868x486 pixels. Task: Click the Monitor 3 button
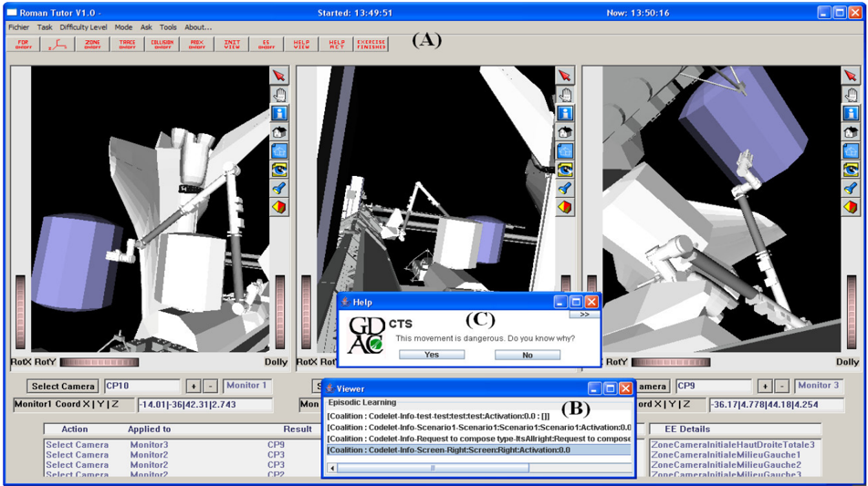818,386
